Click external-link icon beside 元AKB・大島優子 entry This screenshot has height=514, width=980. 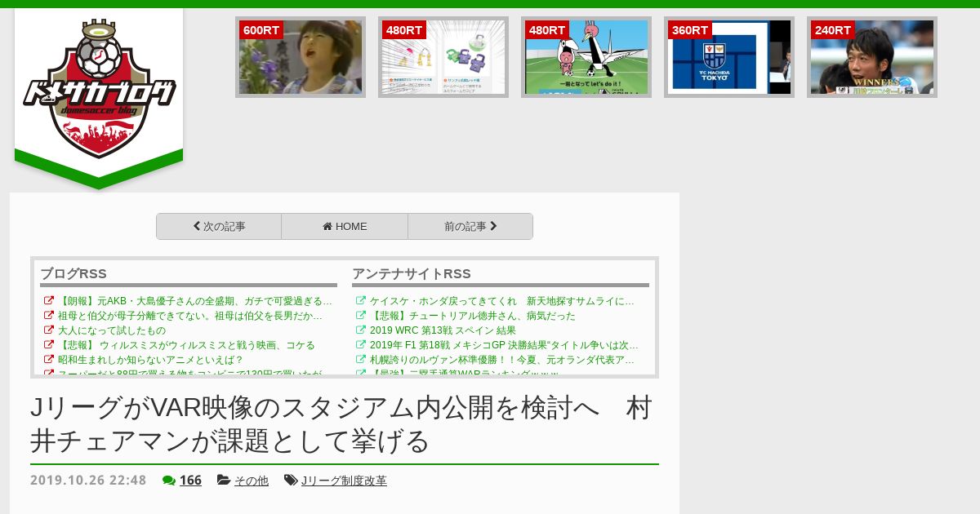pyautogui.click(x=49, y=301)
